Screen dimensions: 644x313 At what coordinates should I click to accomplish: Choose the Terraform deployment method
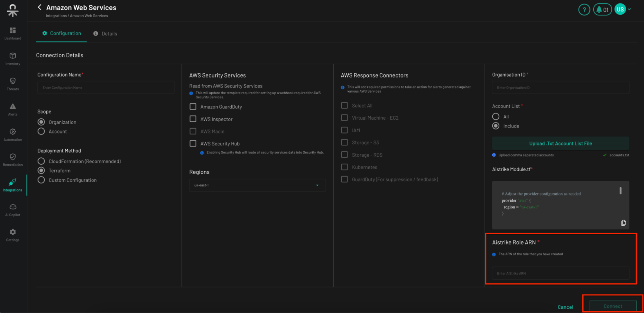tap(41, 171)
